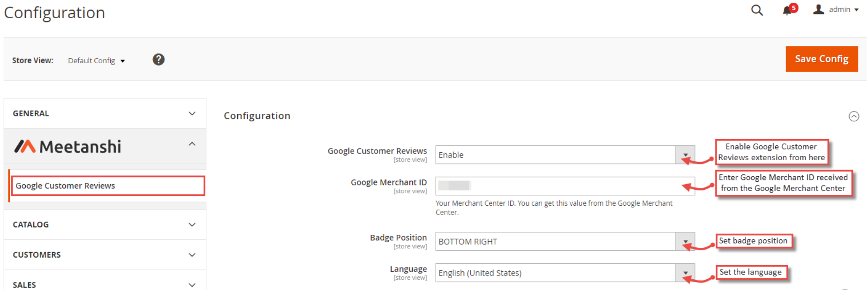Click the Configuration section heading
The height and width of the screenshot is (290, 868).
tap(257, 116)
